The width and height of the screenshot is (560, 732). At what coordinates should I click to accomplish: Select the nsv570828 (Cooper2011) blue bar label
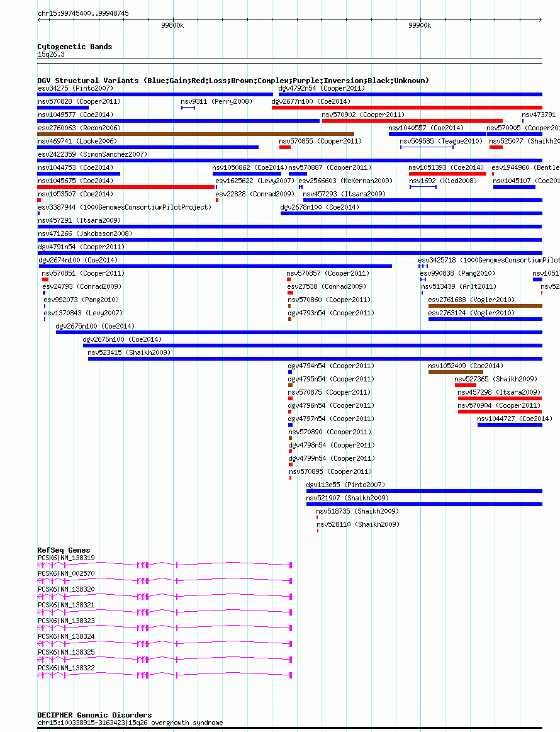click(79, 101)
